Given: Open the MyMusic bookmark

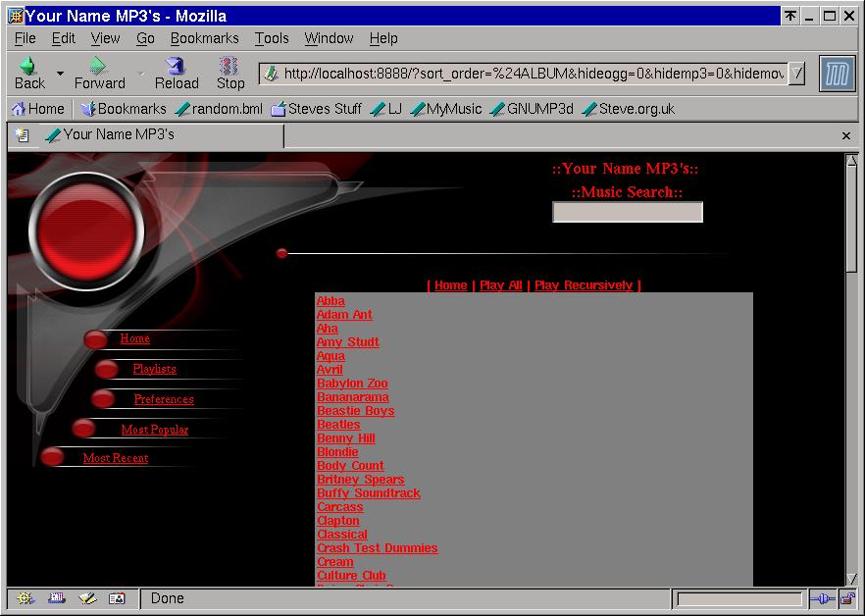Looking at the screenshot, I should click(446, 109).
